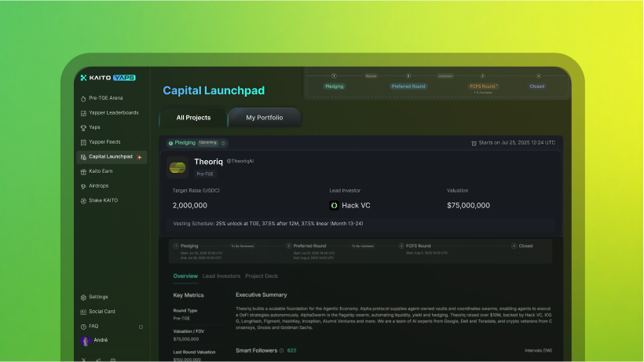Click Closed step in card timeline

(525, 246)
